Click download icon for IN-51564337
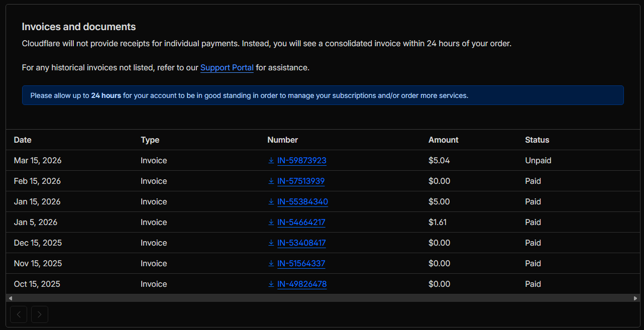 [271, 264]
